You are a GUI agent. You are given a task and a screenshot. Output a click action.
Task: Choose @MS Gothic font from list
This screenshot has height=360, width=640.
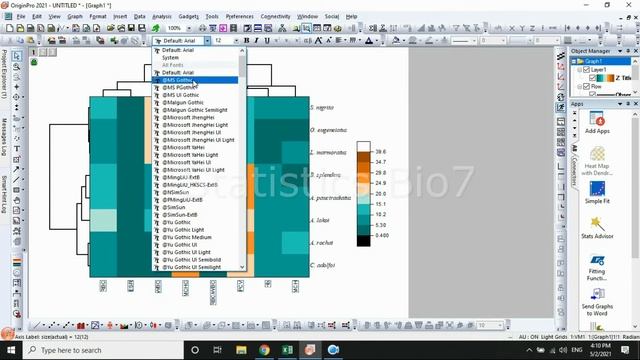click(195, 80)
